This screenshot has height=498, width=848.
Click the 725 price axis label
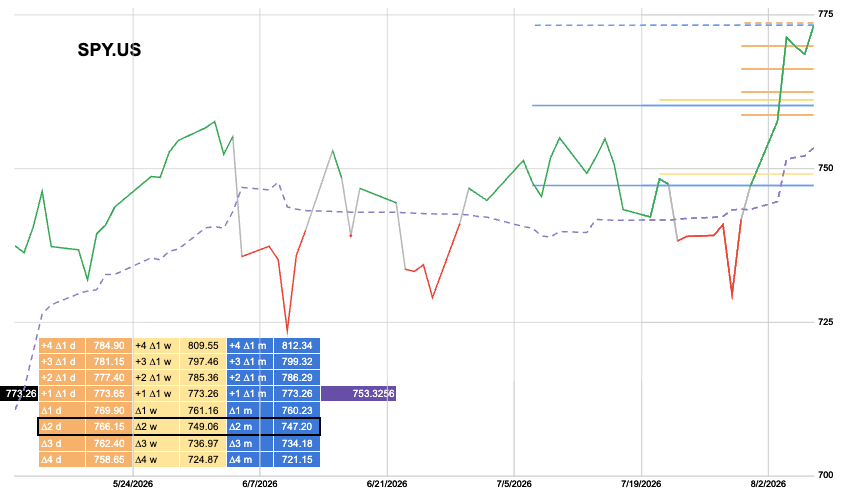pyautogui.click(x=825, y=322)
